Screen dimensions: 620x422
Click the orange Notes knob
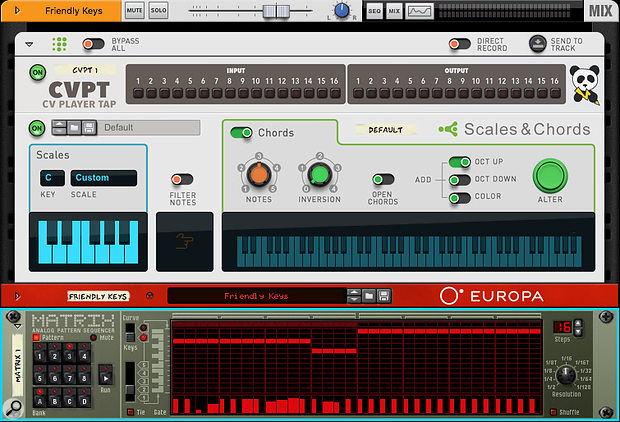click(x=259, y=174)
